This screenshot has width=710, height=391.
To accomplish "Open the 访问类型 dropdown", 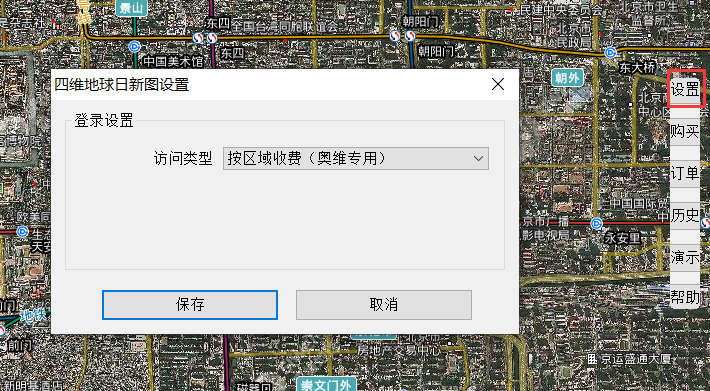I will tap(355, 158).
